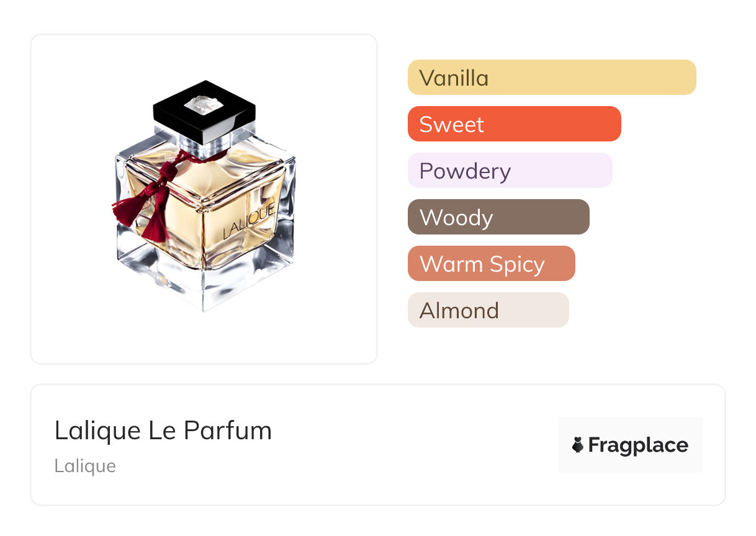This screenshot has height=536, width=756.
Task: Click the Almond accord bar
Action: 488,310
